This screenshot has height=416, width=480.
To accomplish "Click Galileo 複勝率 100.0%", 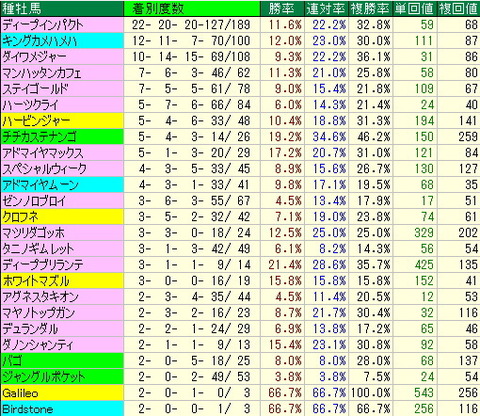I will tap(370, 393).
